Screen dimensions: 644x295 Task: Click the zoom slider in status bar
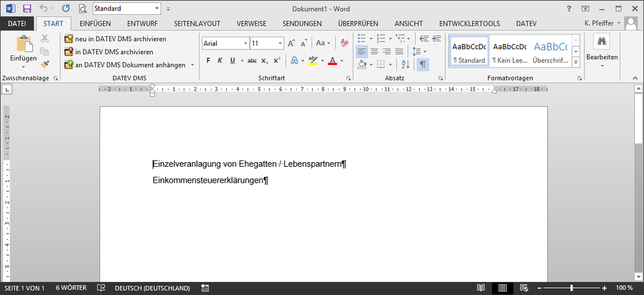tap(571, 288)
